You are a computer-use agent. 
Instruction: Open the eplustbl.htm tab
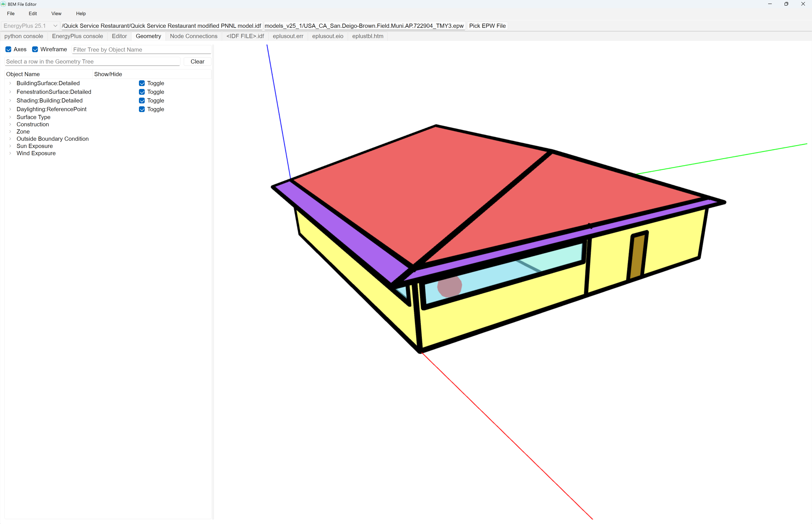pyautogui.click(x=368, y=36)
